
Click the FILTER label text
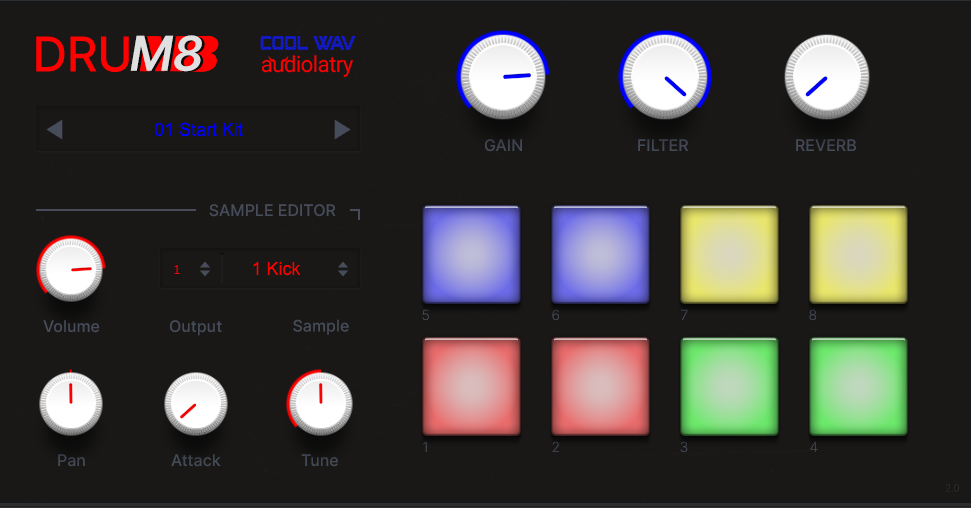[663, 146]
